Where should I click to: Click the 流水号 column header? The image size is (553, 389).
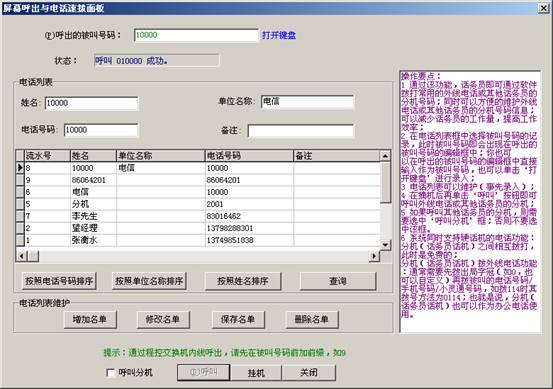pos(47,156)
